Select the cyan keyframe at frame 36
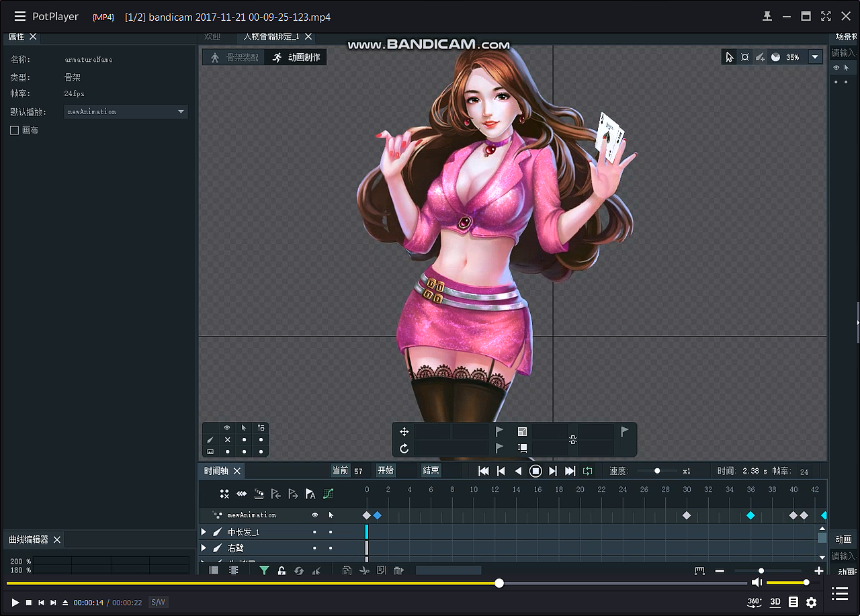The height and width of the screenshot is (616, 860). pos(750,515)
